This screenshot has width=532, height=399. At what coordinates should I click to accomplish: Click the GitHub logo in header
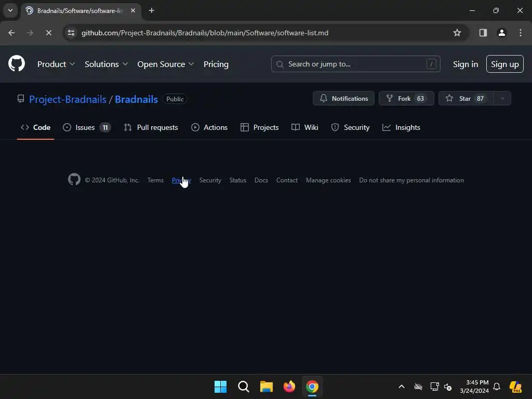click(16, 63)
